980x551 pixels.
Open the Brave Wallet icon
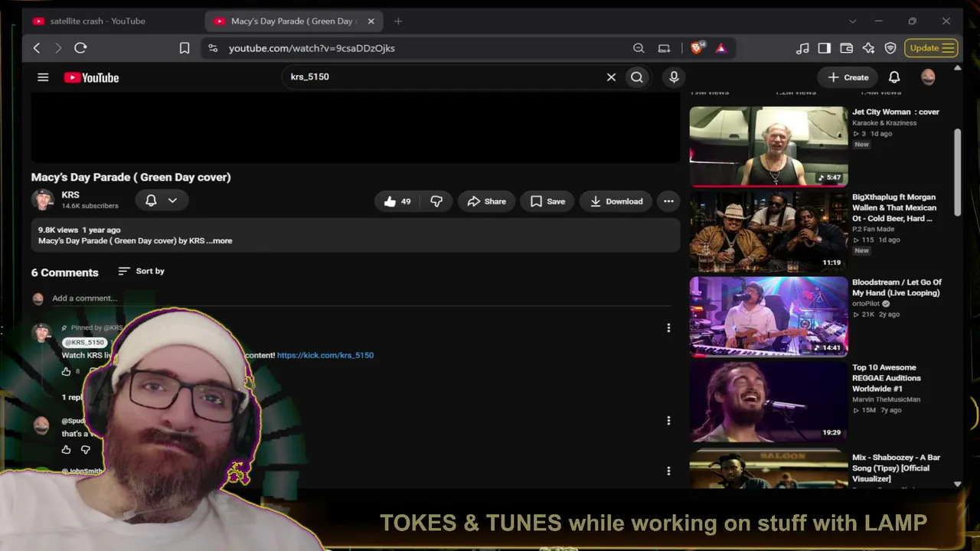pos(847,48)
